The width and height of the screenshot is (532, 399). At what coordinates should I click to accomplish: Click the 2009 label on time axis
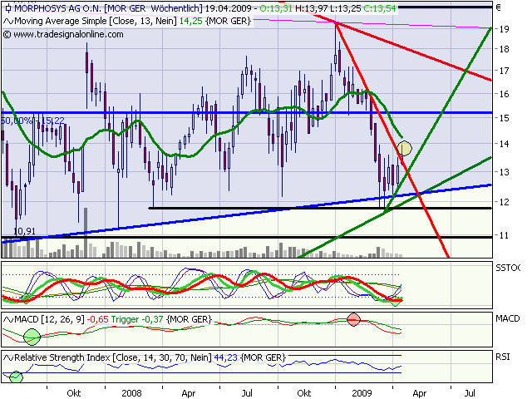pos(362,393)
